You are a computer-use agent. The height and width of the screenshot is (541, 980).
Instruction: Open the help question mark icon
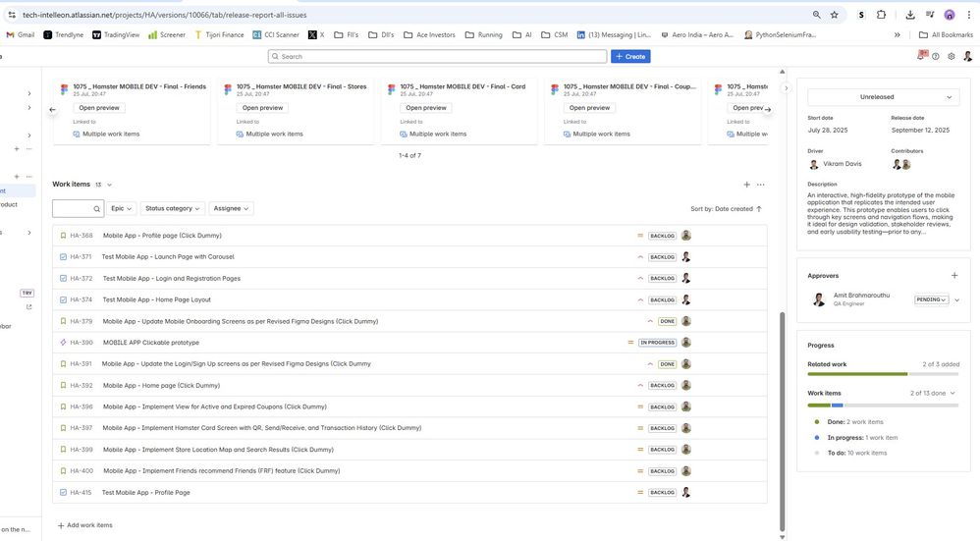[936, 56]
